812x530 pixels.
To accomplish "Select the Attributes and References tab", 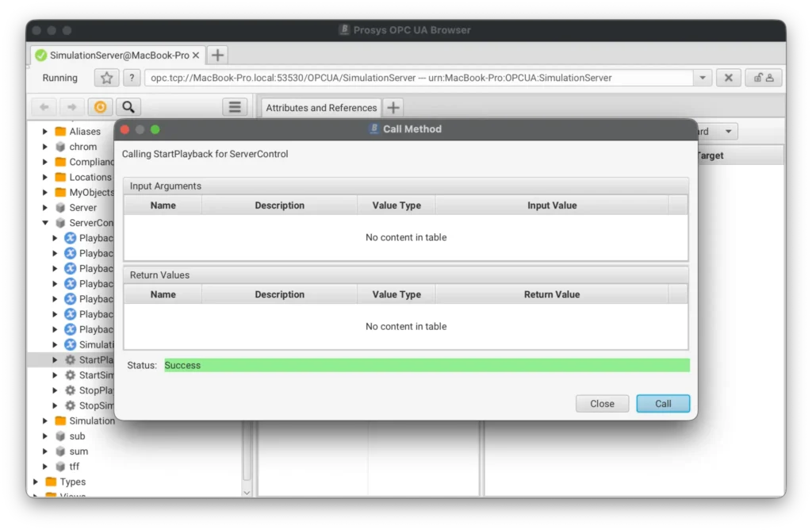I will (x=321, y=108).
